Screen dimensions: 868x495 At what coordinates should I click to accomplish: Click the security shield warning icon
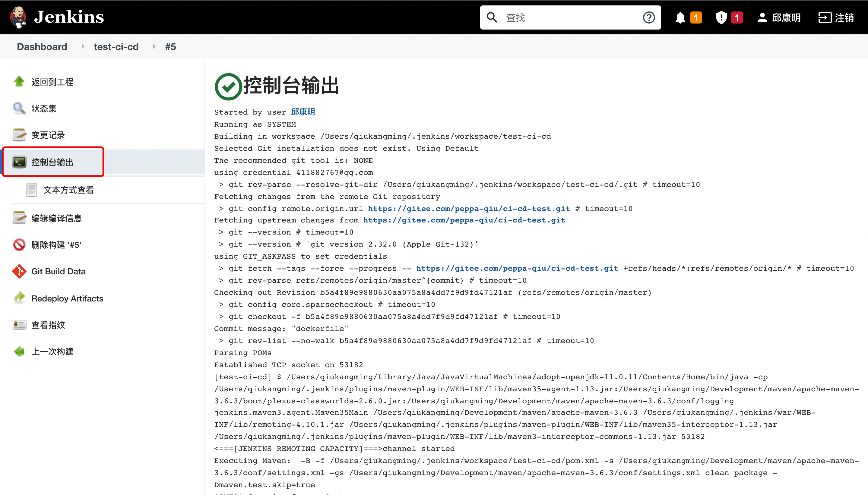[x=721, y=17]
